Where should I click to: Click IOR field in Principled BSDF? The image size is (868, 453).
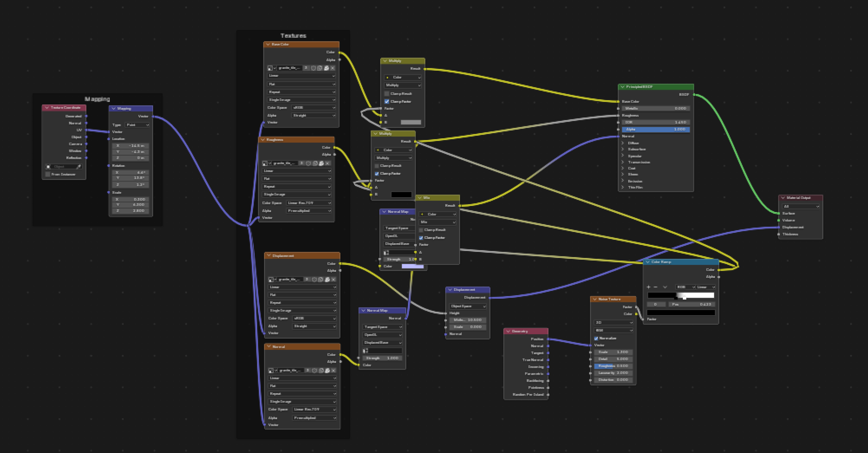tap(656, 122)
